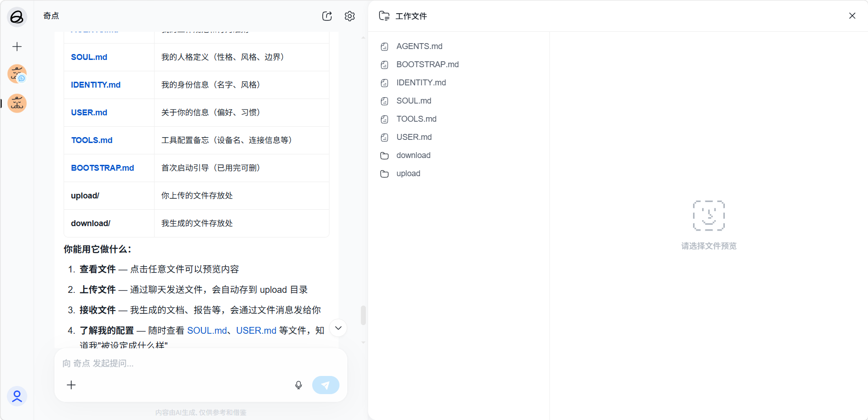This screenshot has height=420, width=868.
Task: Click the scroll-to-bottom chevron button
Action: [338, 328]
